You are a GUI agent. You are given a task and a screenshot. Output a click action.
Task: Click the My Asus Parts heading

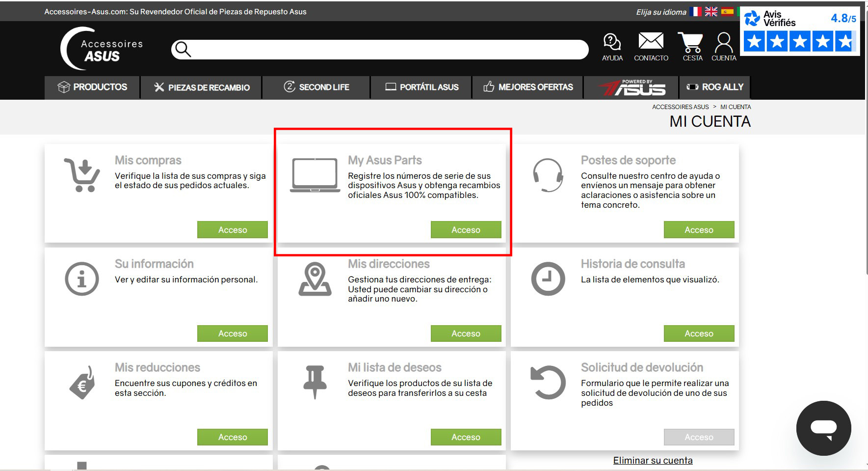[385, 160]
